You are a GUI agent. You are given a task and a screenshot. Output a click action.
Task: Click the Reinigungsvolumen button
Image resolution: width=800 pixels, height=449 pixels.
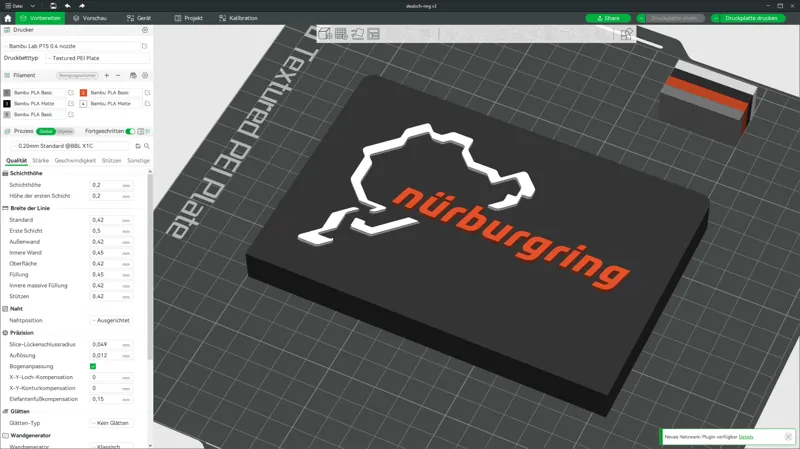point(77,75)
